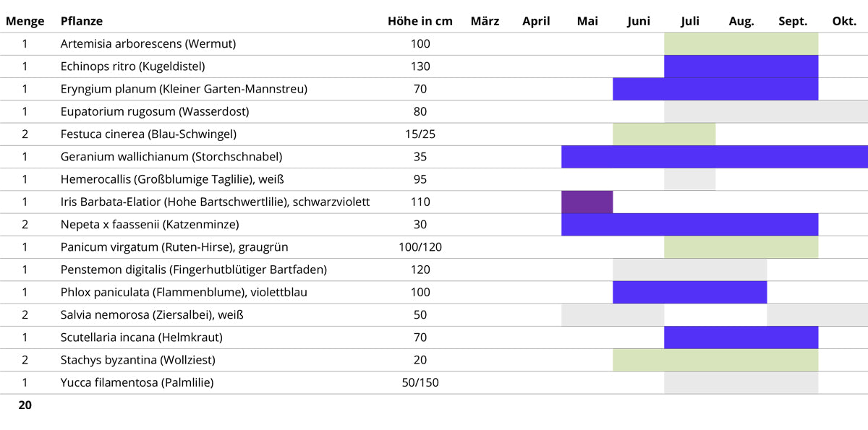868x430 pixels.
Task: Select the total quantity 20 at the bottom
Action: point(25,405)
